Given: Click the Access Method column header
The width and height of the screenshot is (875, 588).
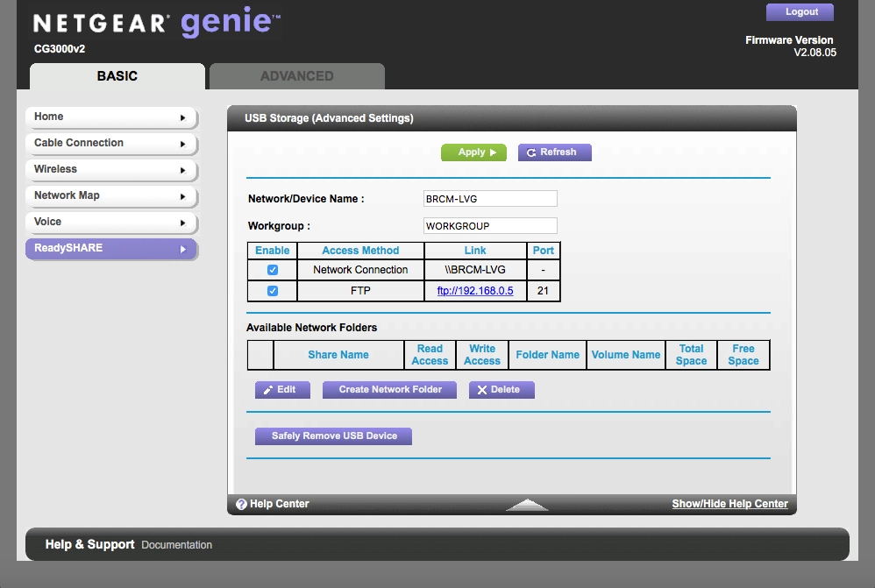Looking at the screenshot, I should [x=360, y=251].
